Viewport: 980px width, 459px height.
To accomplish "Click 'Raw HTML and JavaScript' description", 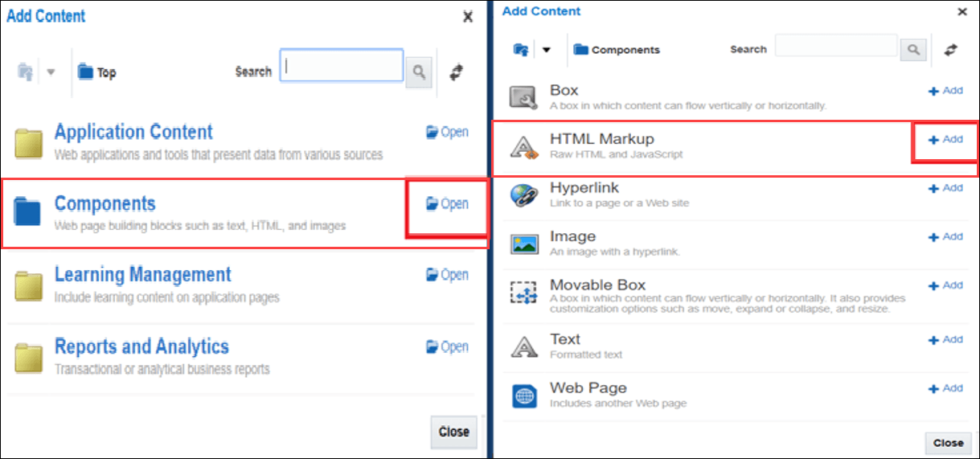I will 616,154.
